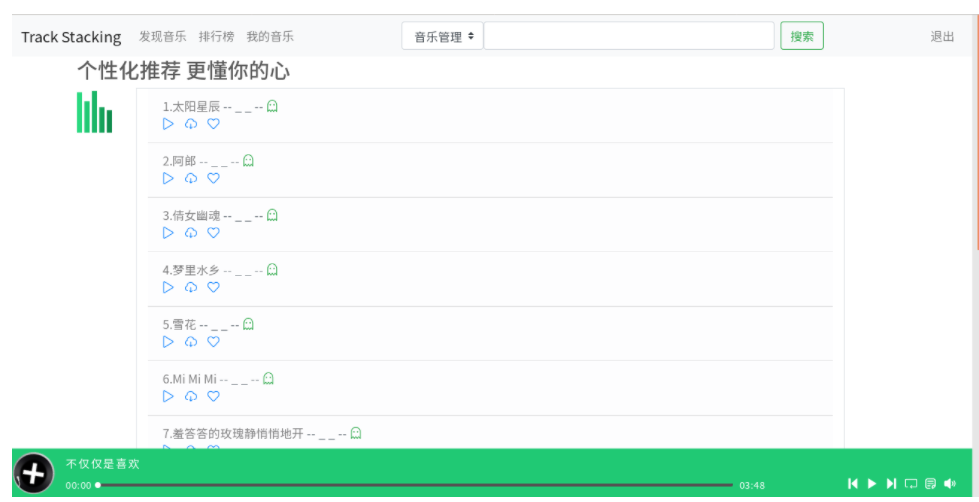
Task: Click the ghost icon beside 倩女幽魂
Action: click(x=272, y=215)
